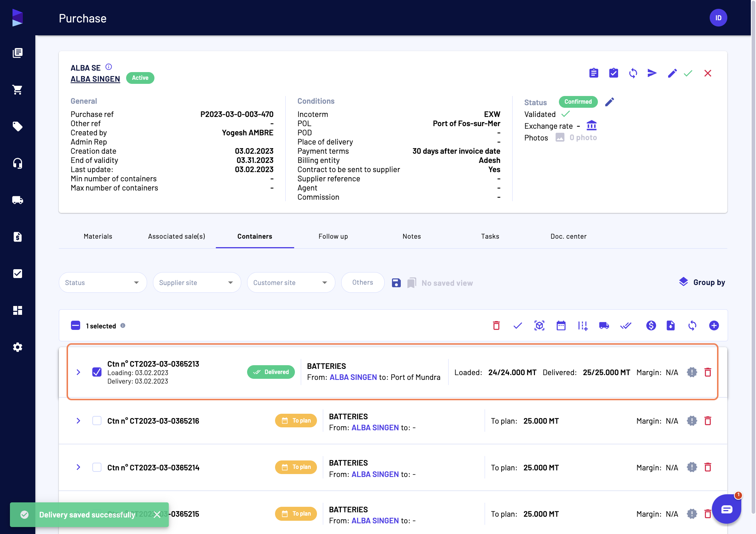Open the Supplier site dropdown
The height and width of the screenshot is (534, 756).
point(197,282)
